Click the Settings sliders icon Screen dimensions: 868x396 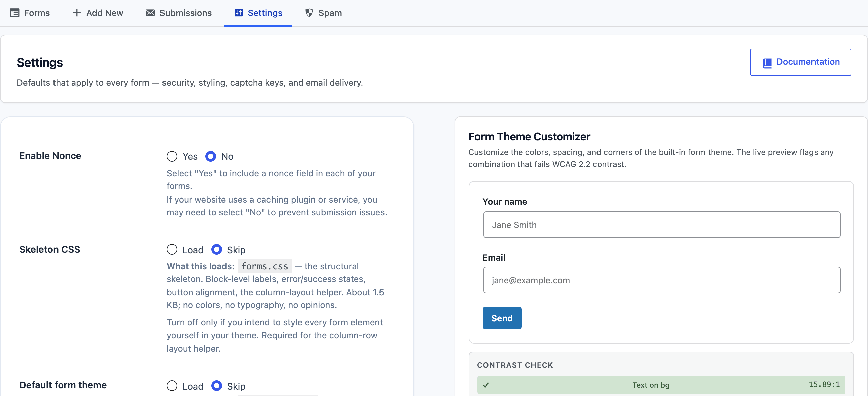click(x=239, y=13)
